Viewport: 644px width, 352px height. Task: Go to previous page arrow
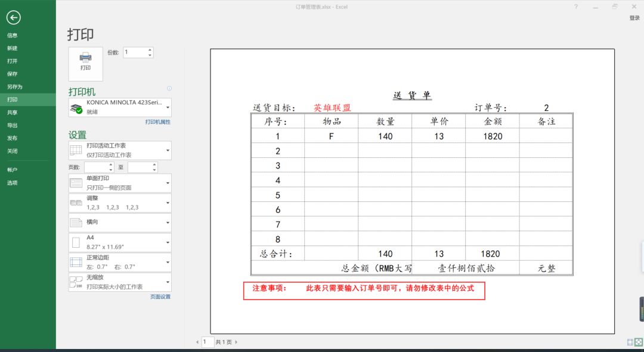(x=197, y=342)
